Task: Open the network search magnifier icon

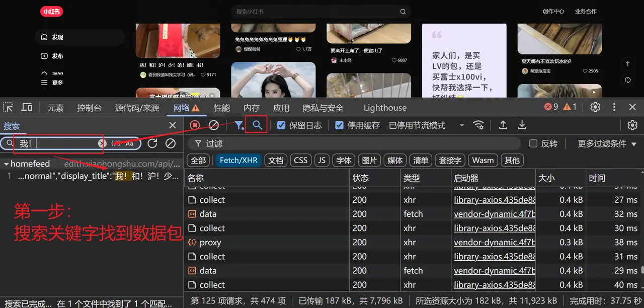Action: [x=257, y=125]
